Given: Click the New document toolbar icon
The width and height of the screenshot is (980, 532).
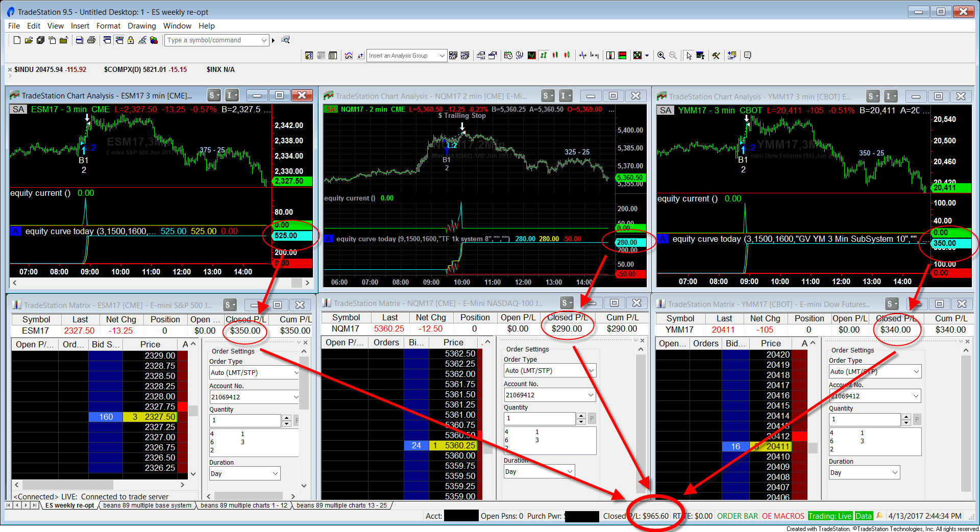Looking at the screenshot, I should click(17, 40).
